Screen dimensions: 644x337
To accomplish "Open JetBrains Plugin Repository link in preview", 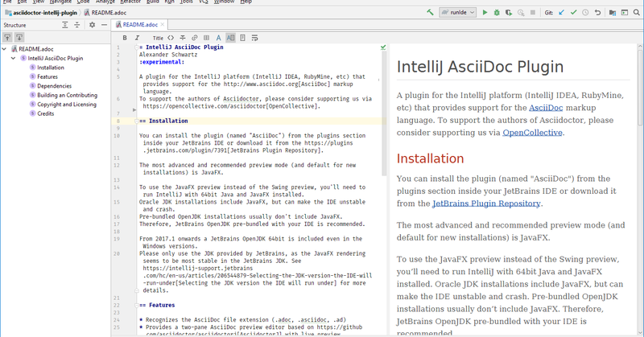I will (486, 203).
